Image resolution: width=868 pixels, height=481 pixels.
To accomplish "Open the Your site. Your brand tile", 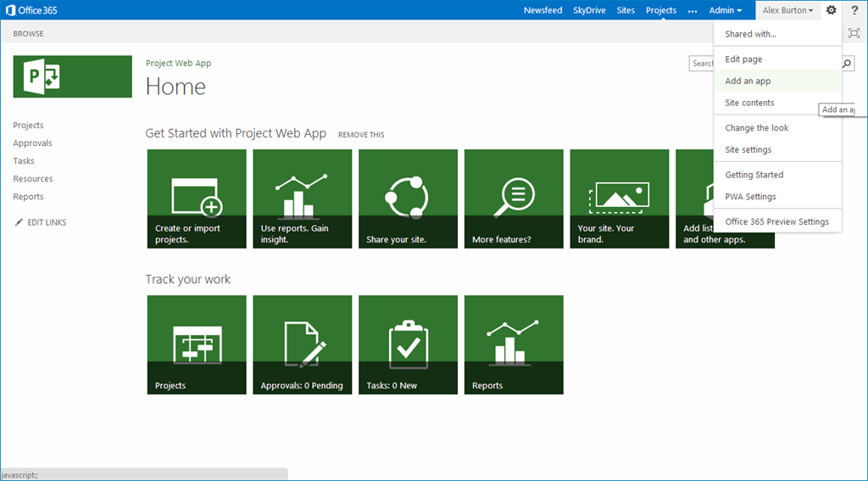I will coord(620,199).
